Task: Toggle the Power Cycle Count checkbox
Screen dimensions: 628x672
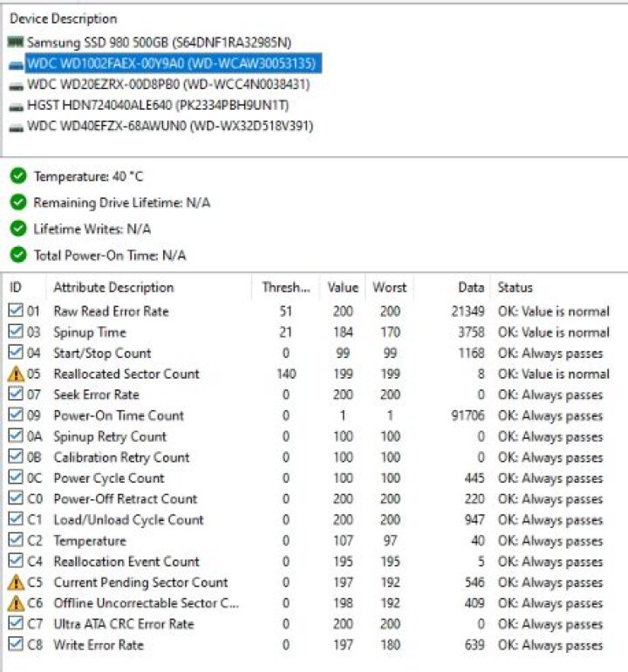Action: (x=16, y=477)
